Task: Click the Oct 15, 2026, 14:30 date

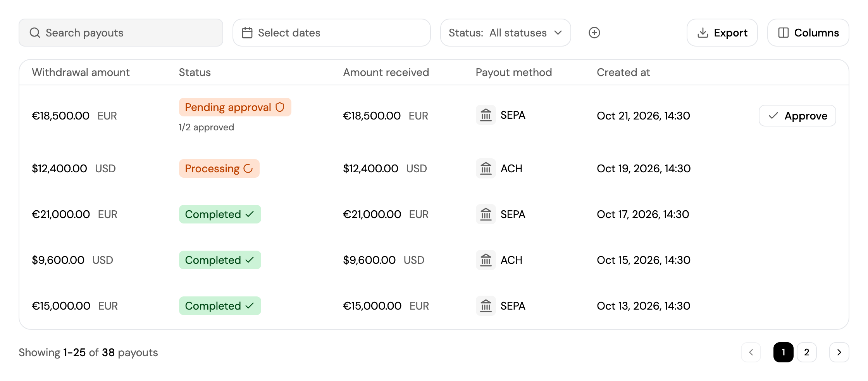Action: pos(644,260)
